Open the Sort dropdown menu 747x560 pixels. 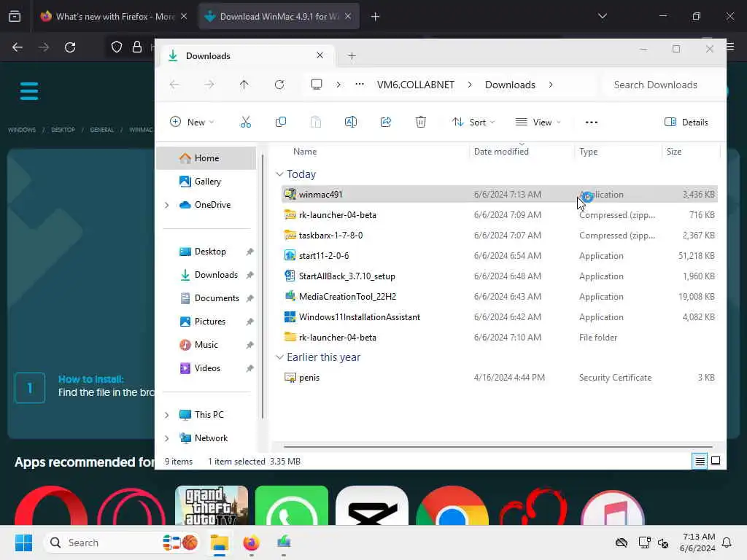[473, 122]
